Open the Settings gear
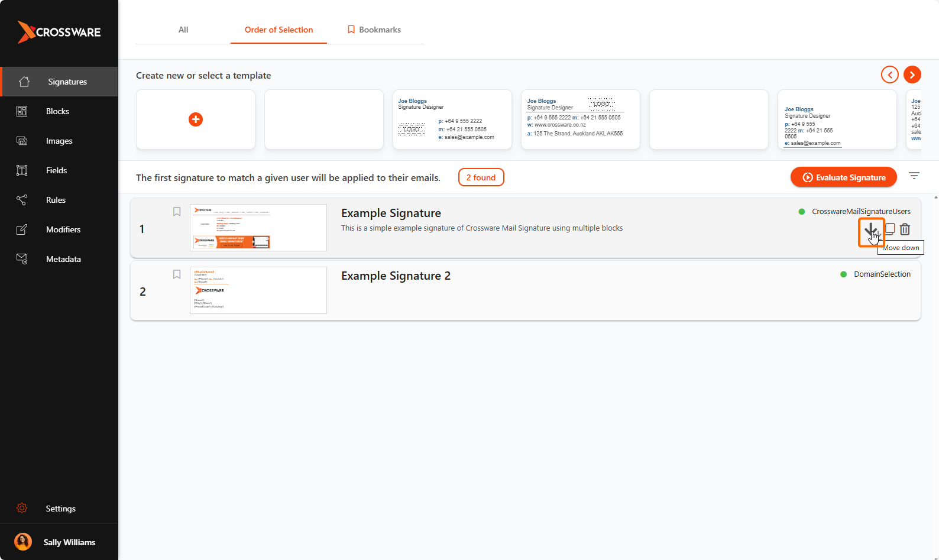Screen dimensions: 939x560 22,508
